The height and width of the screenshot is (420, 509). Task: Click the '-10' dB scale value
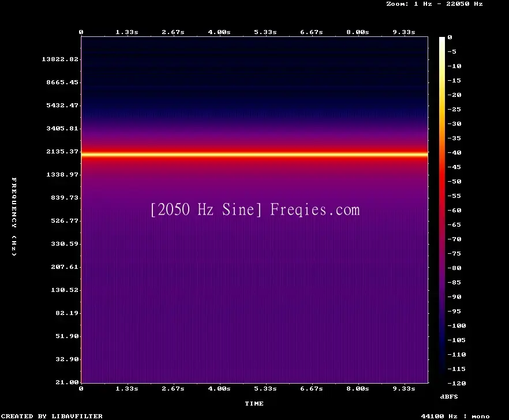454,66
